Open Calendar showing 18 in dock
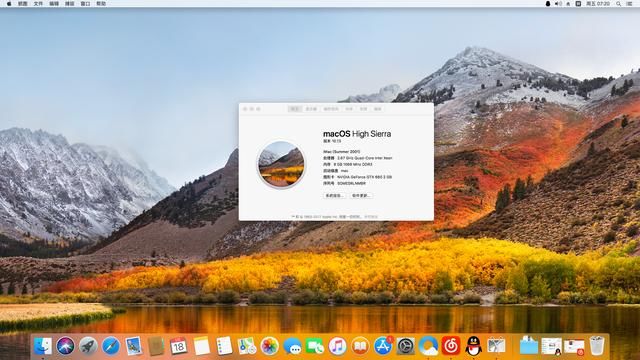Screen dimensions: 640x360 [x=178, y=346]
